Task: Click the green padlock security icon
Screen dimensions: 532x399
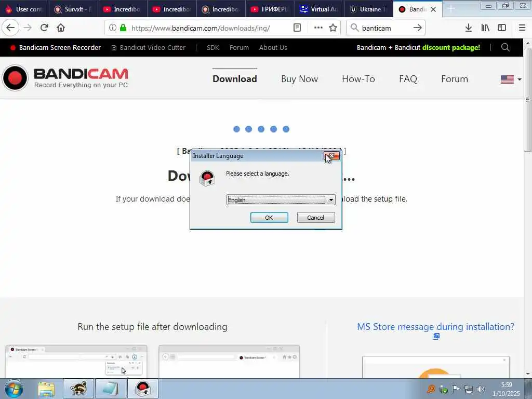Action: [123, 28]
